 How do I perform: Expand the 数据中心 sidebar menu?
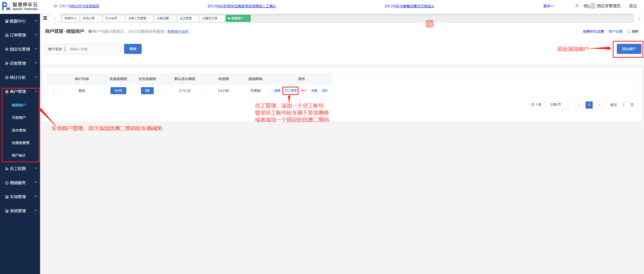coord(20,21)
